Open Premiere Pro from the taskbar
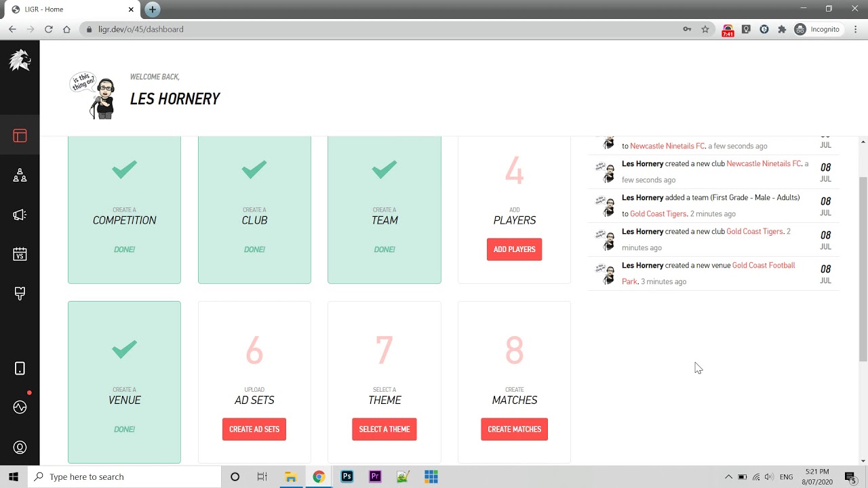The width and height of the screenshot is (868, 488). 375,476
